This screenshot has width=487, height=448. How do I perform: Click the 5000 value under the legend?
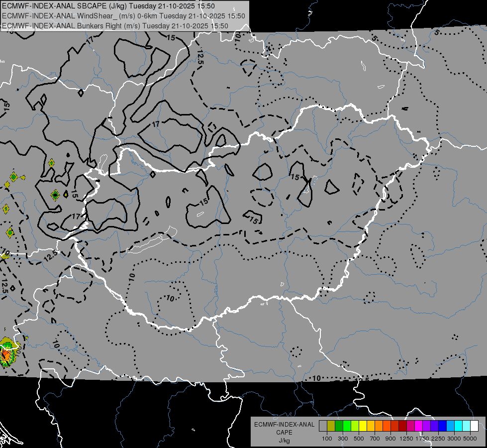(470, 439)
